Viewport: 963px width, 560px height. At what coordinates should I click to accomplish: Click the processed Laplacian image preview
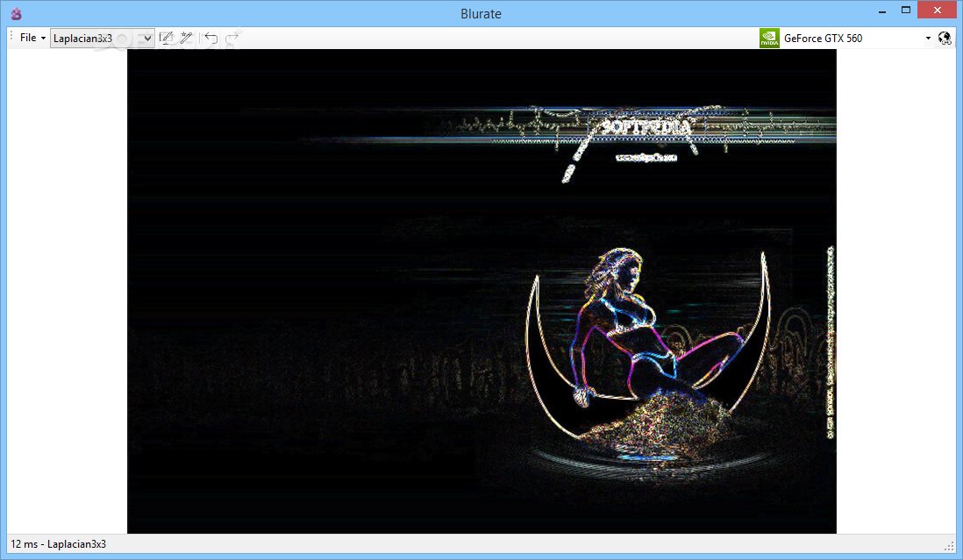[481, 291]
